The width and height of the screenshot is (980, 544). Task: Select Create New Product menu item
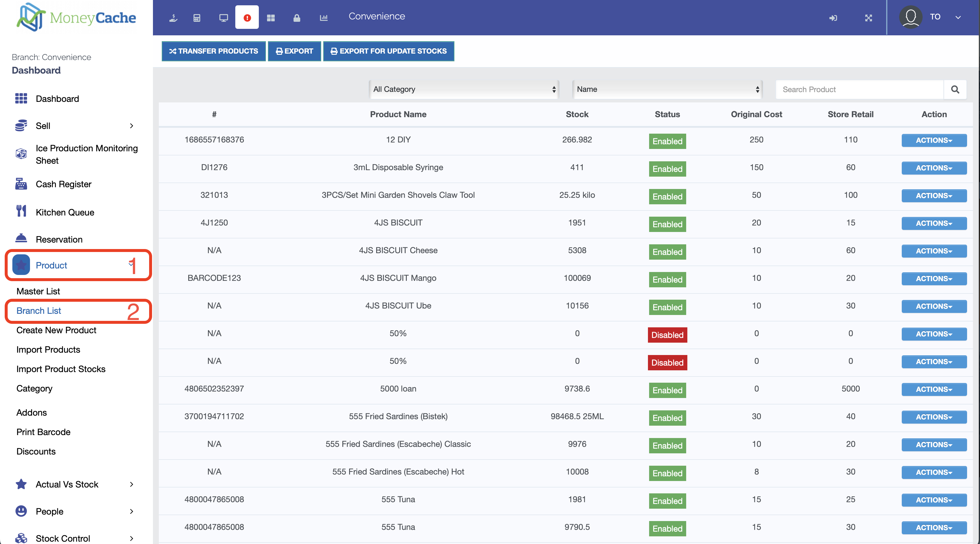[56, 330]
